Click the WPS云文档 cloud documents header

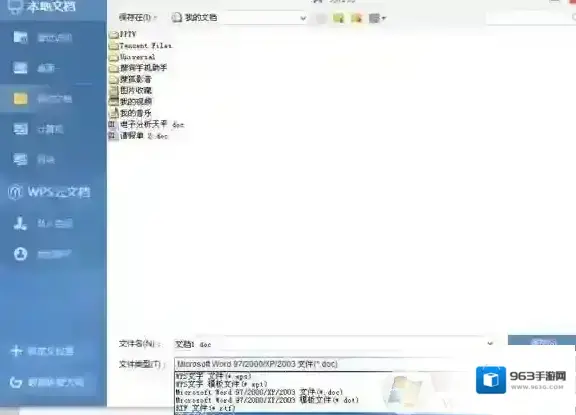(49, 192)
